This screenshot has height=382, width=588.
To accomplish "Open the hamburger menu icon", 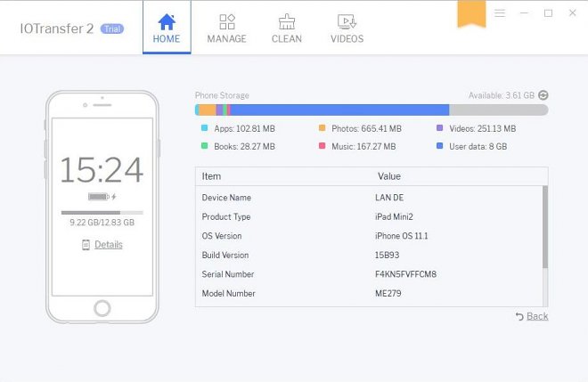I will click(x=500, y=13).
